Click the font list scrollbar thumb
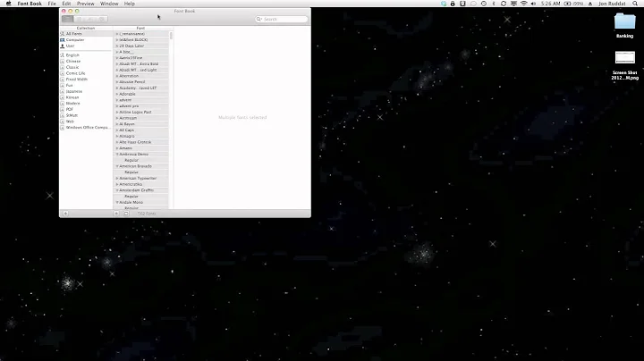The image size is (644, 361). click(x=171, y=36)
